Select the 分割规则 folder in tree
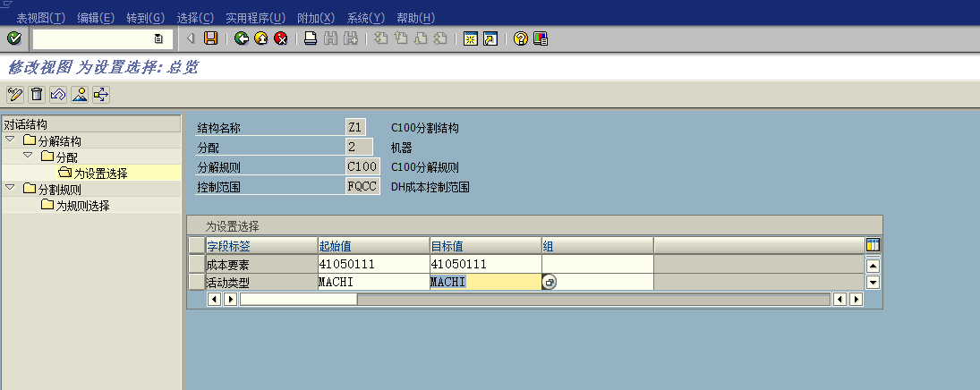 coord(52,190)
